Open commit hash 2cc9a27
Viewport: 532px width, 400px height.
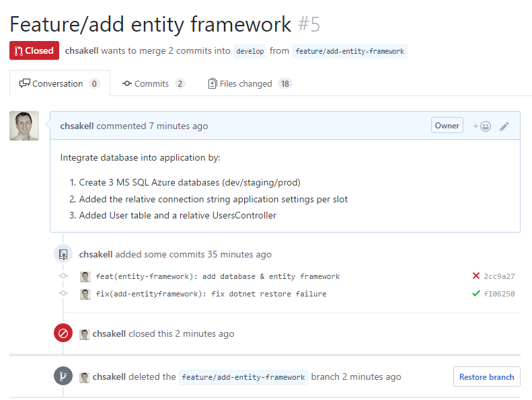click(x=499, y=276)
